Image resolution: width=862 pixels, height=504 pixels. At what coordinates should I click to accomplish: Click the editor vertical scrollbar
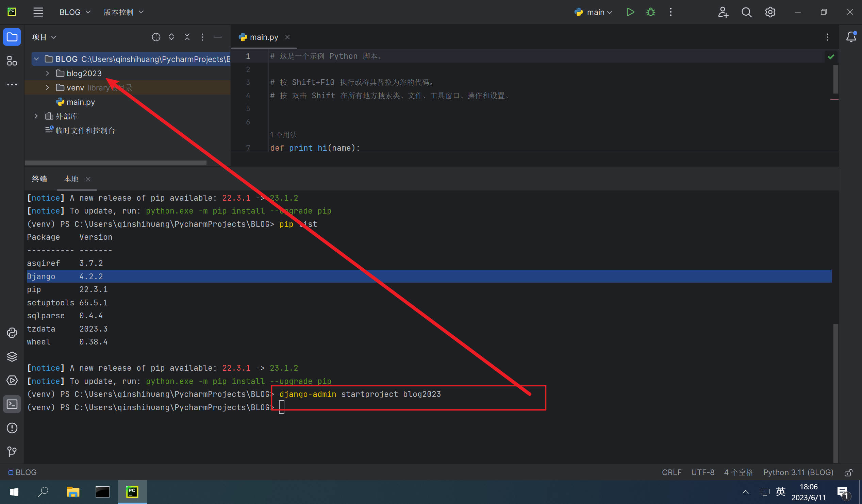point(836,79)
